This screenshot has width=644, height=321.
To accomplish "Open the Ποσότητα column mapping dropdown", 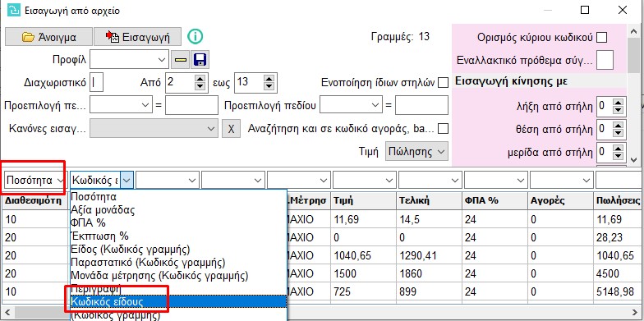I will 35,180.
